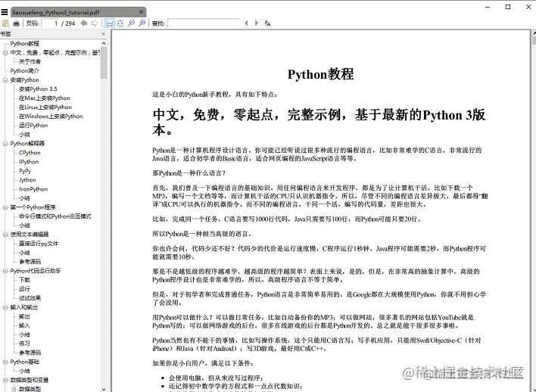Go to previous page arrow

[84, 23]
